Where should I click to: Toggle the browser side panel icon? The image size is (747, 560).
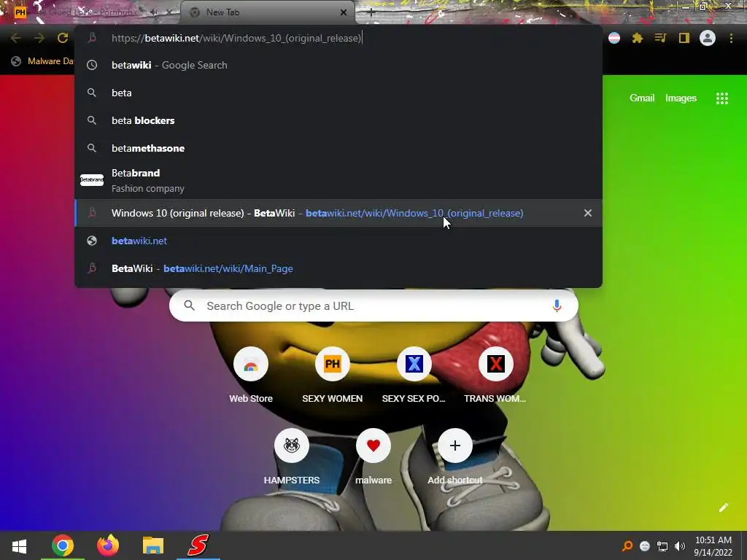coord(684,38)
